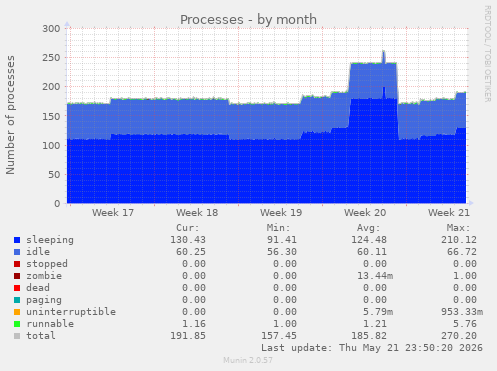This screenshot has height=371, width=497.
Task: Click the 'Max:' column header
Action: click(x=459, y=228)
